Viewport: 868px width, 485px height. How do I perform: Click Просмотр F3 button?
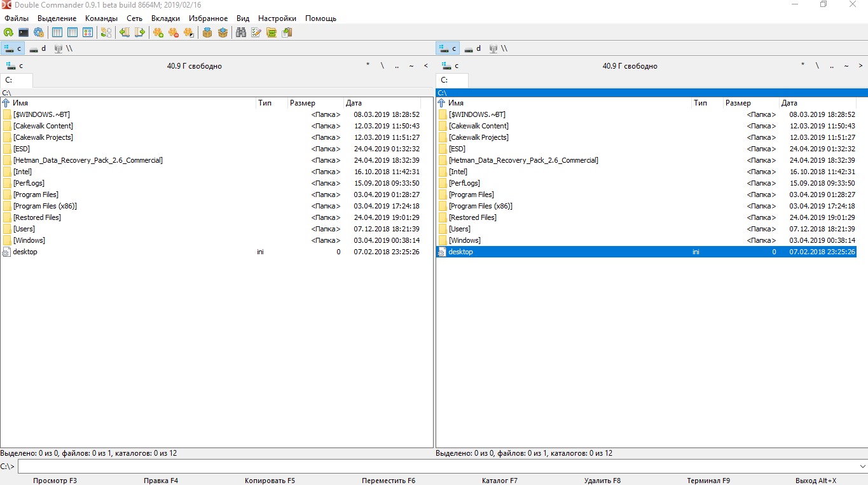tap(55, 481)
